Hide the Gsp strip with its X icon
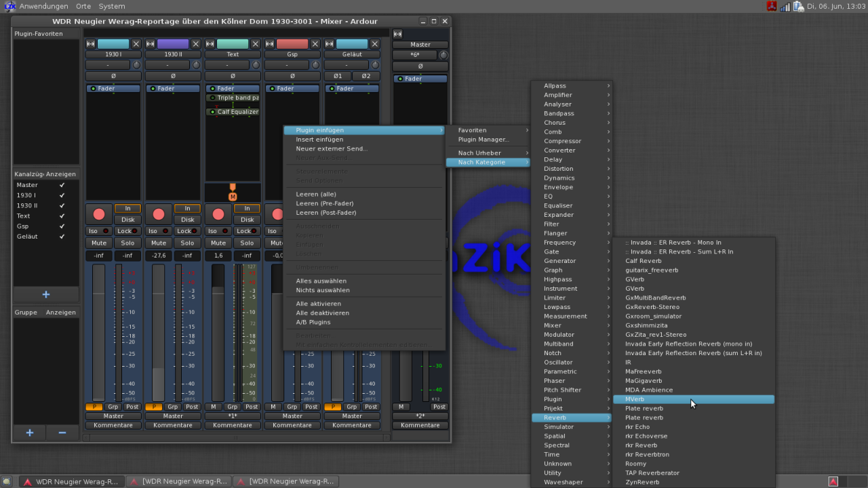Viewport: 868px width, 488px height. (315, 44)
